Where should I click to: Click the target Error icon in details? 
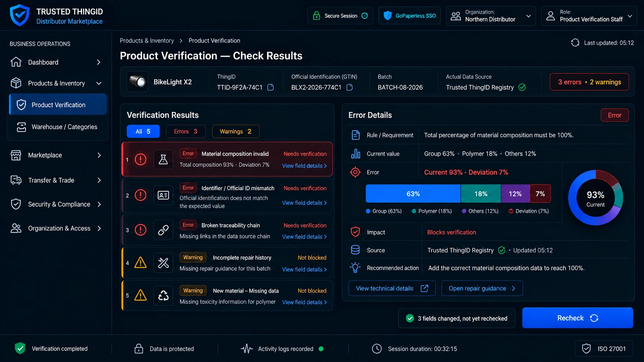355,172
